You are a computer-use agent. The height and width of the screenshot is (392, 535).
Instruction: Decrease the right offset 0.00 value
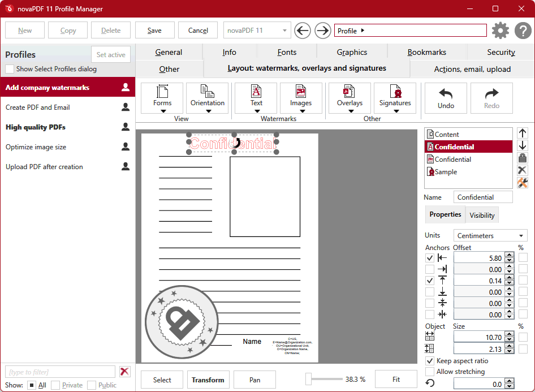click(510, 272)
